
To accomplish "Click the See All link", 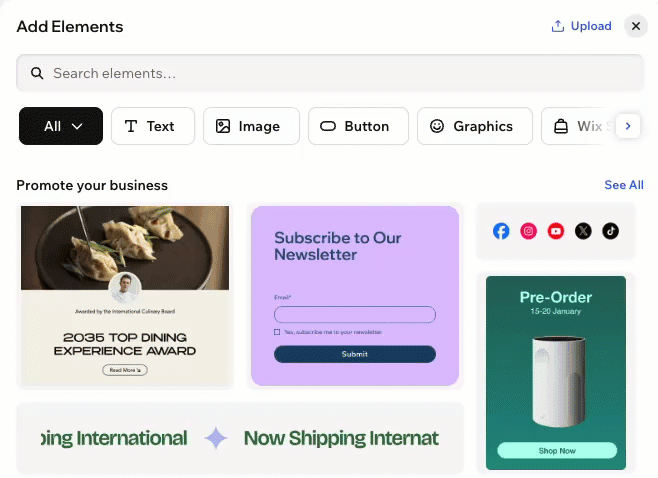I will (624, 185).
